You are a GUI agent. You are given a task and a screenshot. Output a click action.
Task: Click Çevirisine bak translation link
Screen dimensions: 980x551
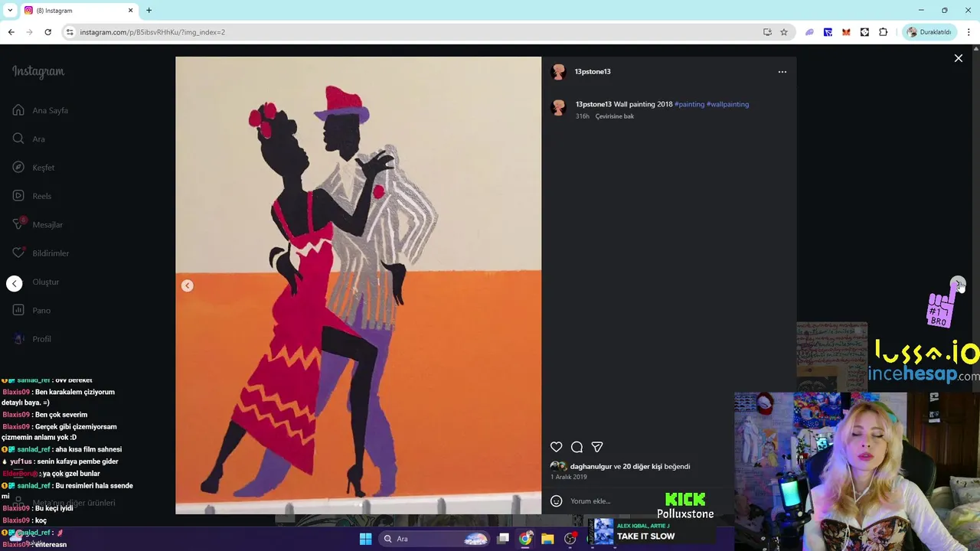tap(615, 116)
